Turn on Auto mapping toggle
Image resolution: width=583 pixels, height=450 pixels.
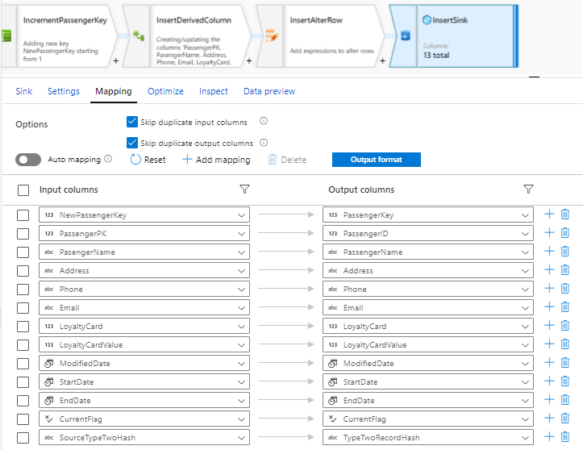[28, 160]
